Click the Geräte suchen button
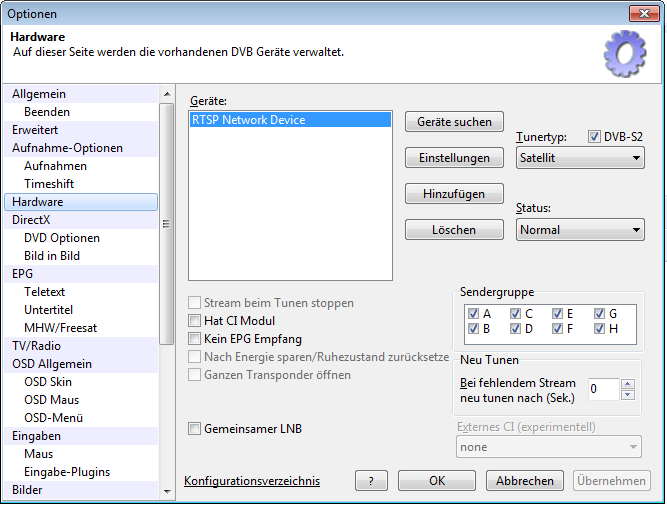The image size is (667, 507). (454, 122)
